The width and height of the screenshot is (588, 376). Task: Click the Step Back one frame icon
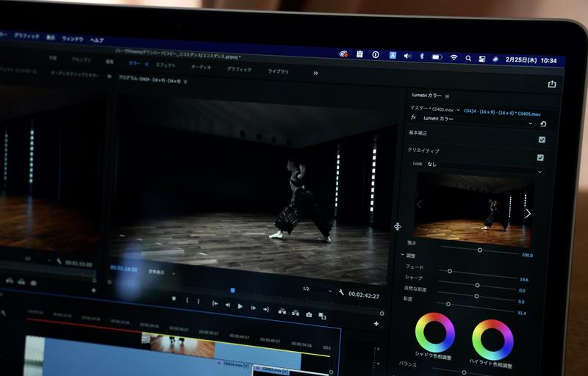tap(227, 305)
